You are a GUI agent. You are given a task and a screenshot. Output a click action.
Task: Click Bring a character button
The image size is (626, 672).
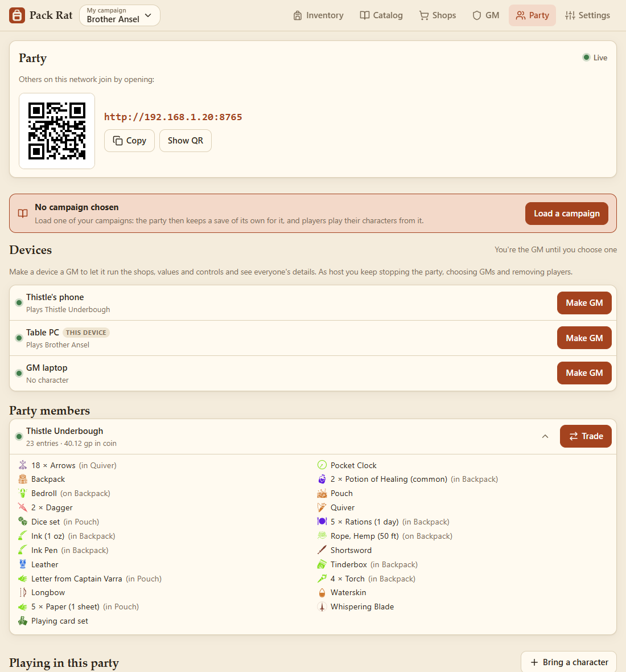click(x=569, y=662)
